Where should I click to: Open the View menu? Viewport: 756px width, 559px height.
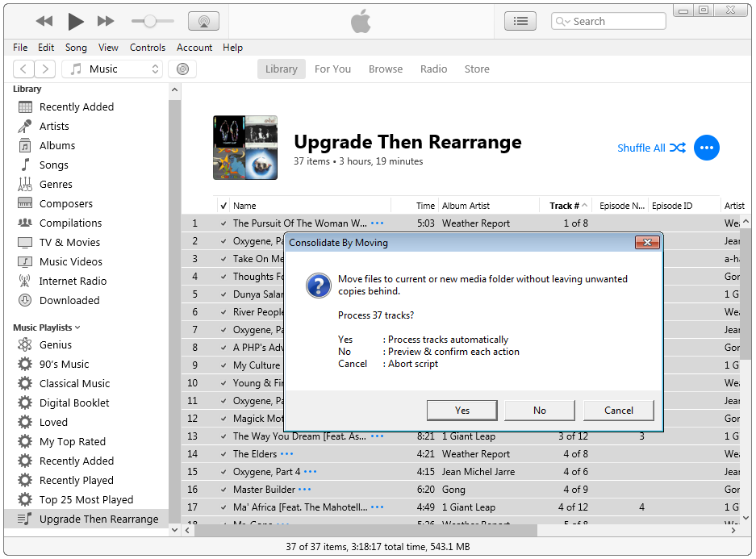pyautogui.click(x=108, y=48)
